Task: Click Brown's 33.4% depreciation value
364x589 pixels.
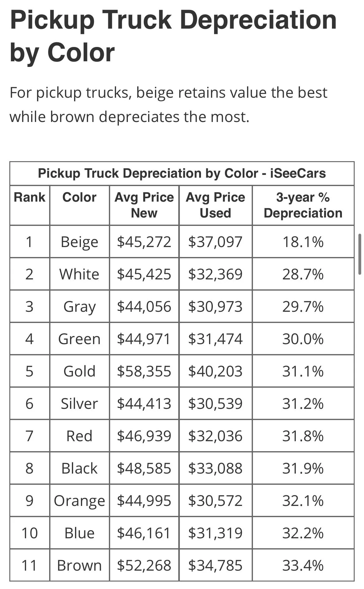Action: pos(303,565)
